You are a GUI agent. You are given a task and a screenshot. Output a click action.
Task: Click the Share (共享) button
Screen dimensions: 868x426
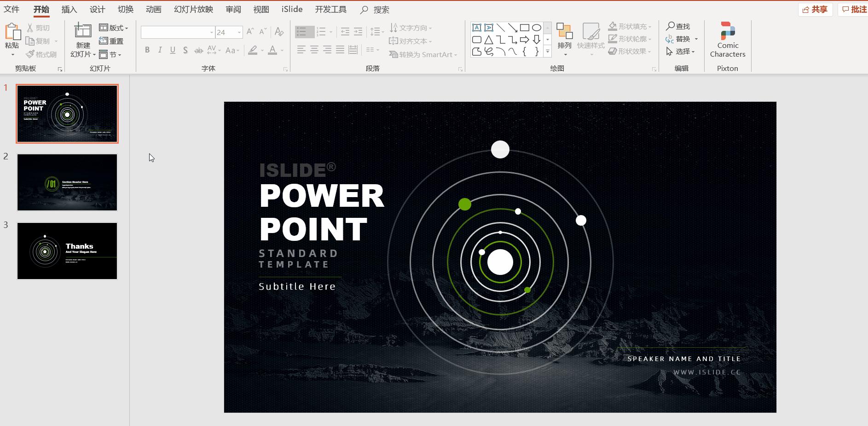(815, 10)
